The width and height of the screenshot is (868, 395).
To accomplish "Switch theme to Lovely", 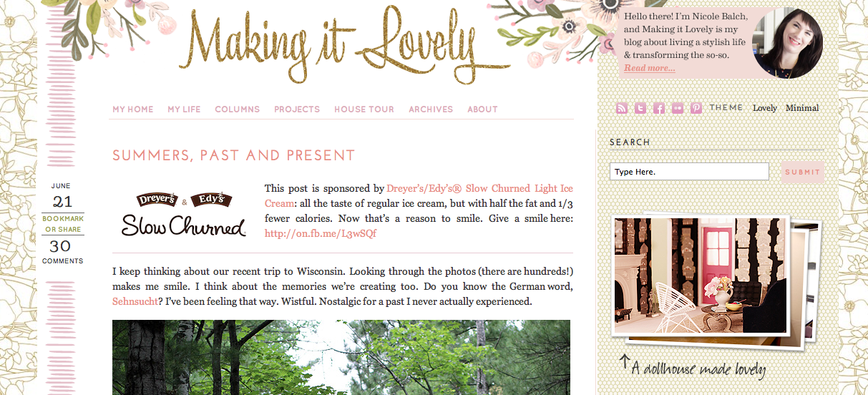I will click(x=764, y=108).
